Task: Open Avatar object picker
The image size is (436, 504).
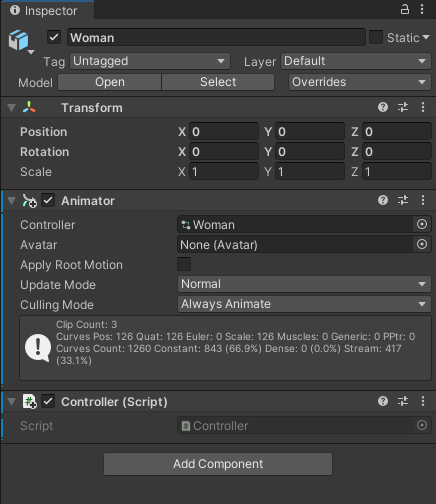Action: 422,244
